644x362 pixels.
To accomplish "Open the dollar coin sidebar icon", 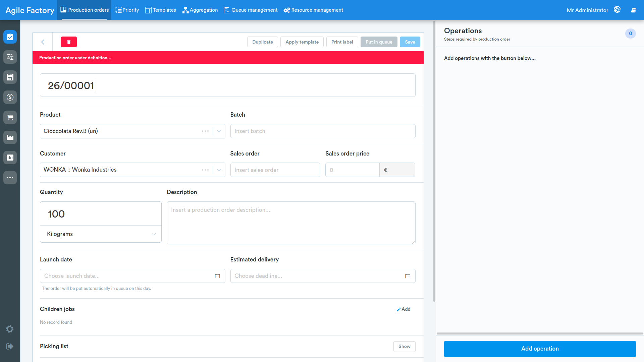I will [x=10, y=97].
